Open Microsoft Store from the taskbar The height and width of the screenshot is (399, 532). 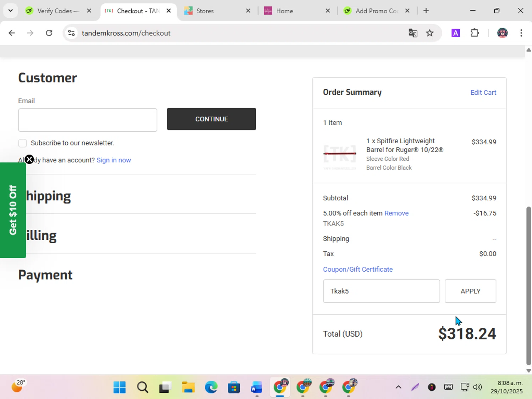point(234,387)
